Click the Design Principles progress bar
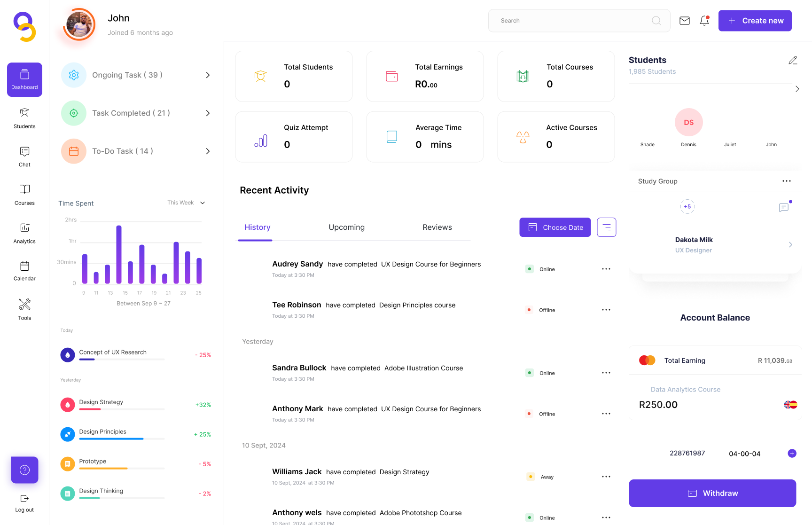 [x=122, y=439]
